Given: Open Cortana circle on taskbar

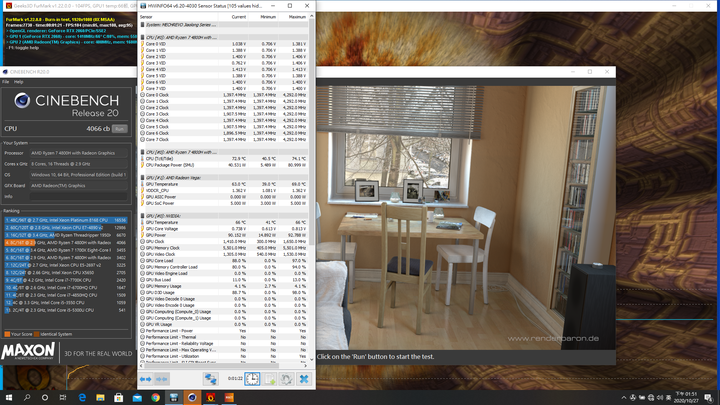Looking at the screenshot, I should click(45, 397).
